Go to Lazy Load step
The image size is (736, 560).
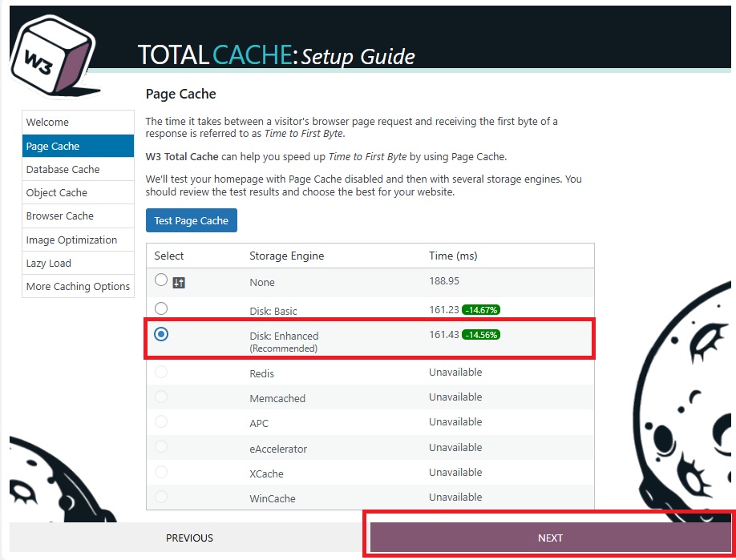(x=78, y=263)
